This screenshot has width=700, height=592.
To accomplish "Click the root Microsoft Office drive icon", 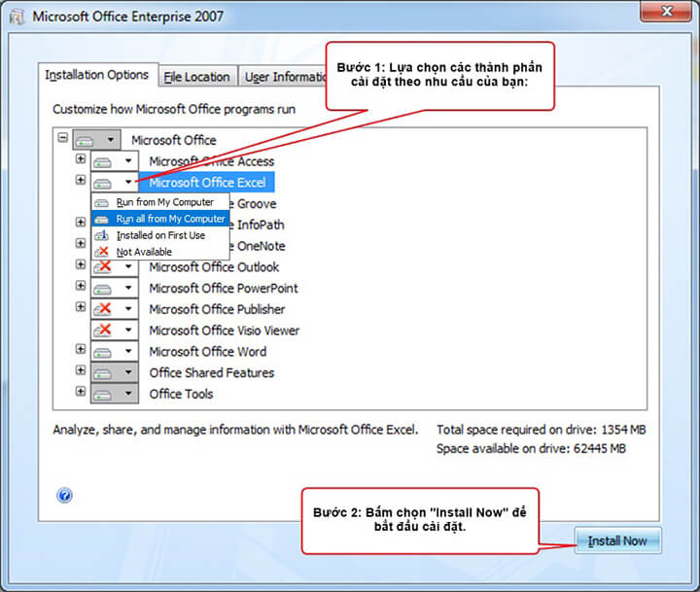I will (x=87, y=140).
